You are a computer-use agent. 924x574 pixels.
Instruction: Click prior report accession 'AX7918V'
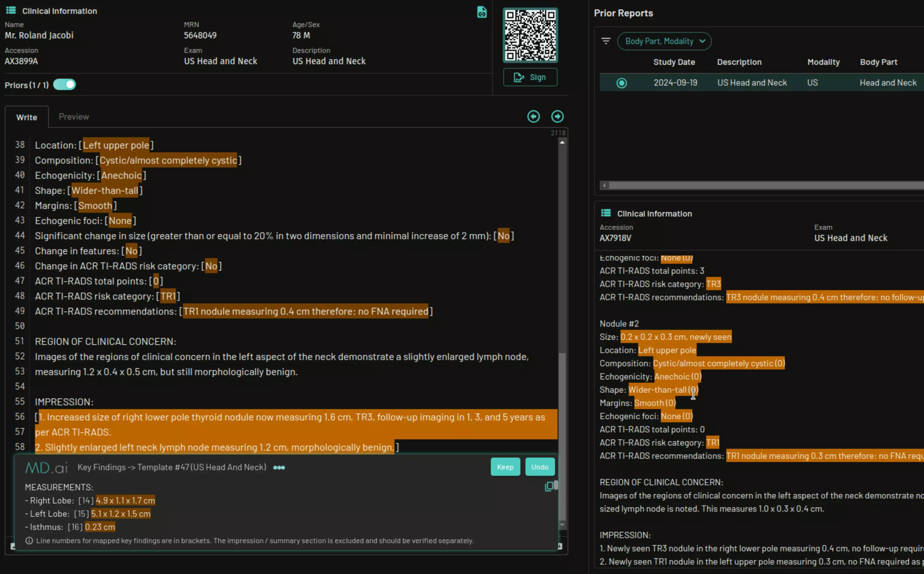[615, 238]
